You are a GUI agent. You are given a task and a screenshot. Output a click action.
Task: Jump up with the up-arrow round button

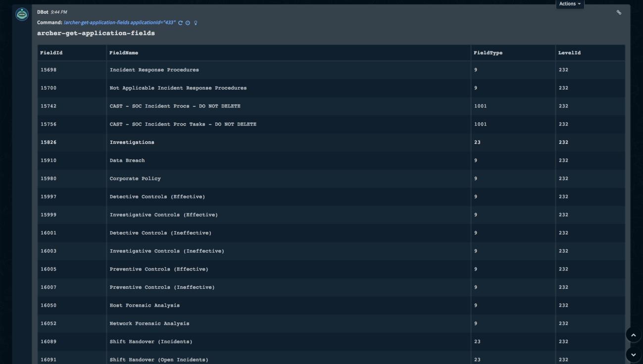pos(633,335)
